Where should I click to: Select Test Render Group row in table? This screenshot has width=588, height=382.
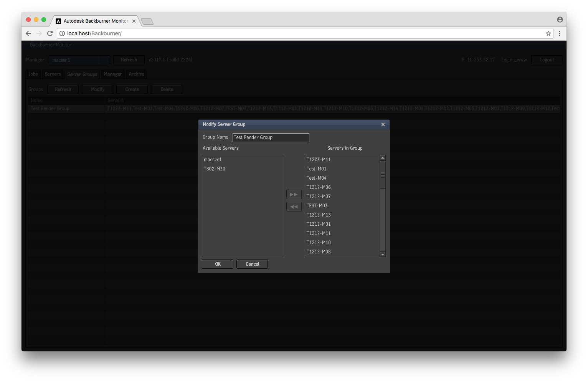(x=294, y=109)
